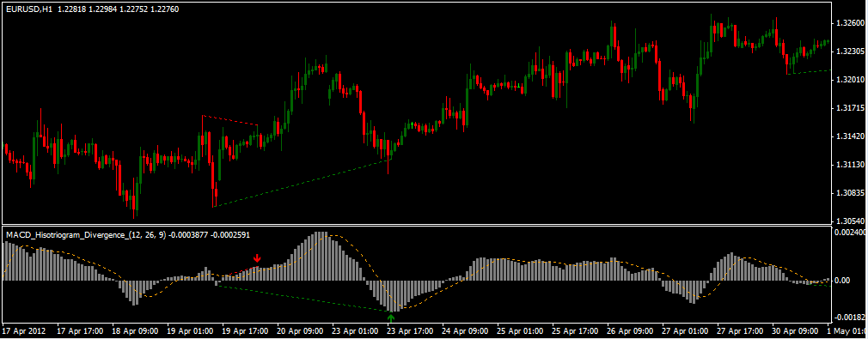
Task: Click the 1.30540 price scale level
Action: coord(848,221)
